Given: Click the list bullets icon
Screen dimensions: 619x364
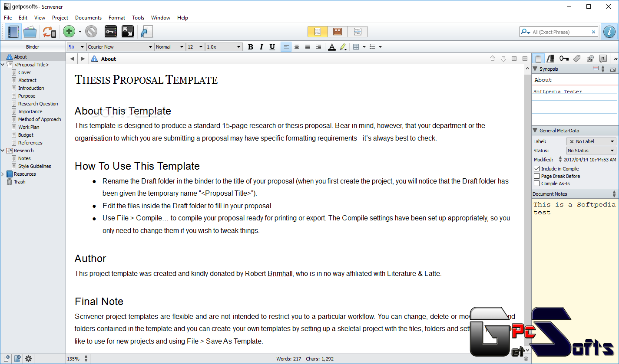Looking at the screenshot, I should 372,47.
